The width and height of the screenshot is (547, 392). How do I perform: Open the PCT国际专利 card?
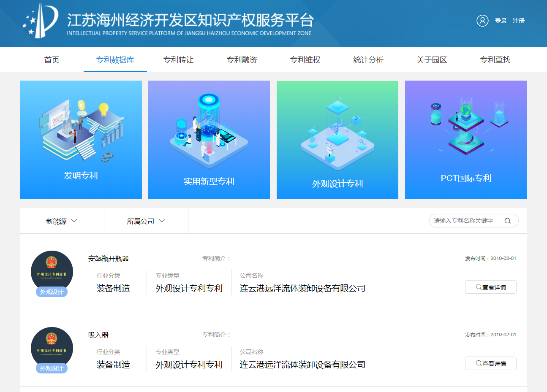click(465, 140)
